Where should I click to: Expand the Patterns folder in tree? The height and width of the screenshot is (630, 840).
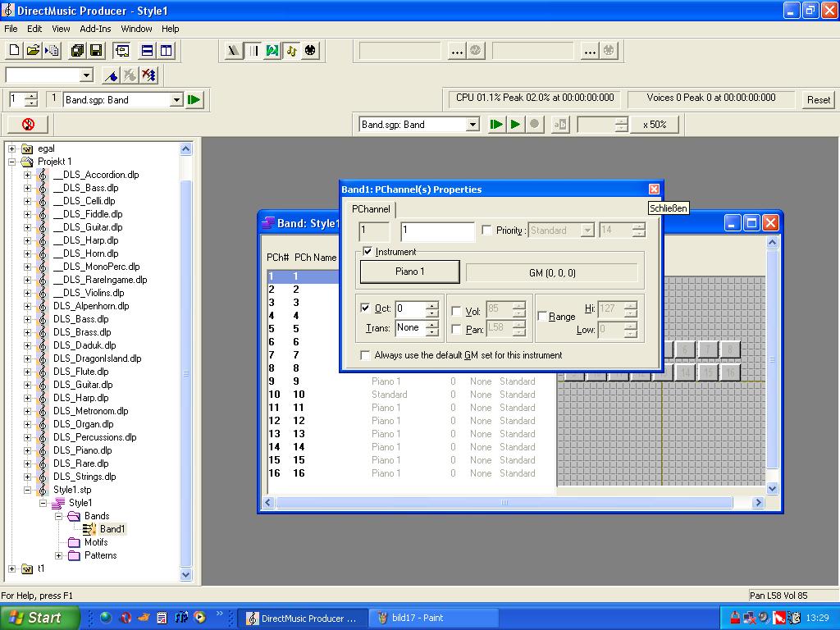tap(59, 555)
